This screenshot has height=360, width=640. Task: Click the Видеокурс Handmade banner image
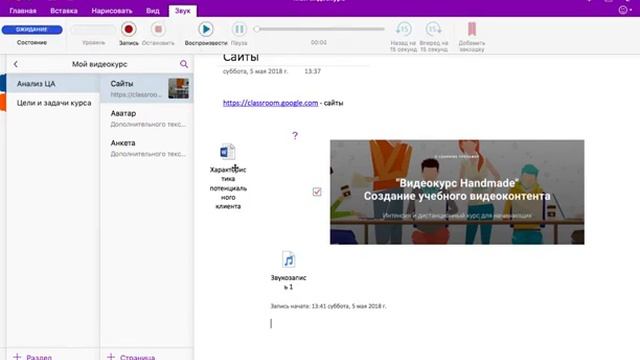[457, 192]
